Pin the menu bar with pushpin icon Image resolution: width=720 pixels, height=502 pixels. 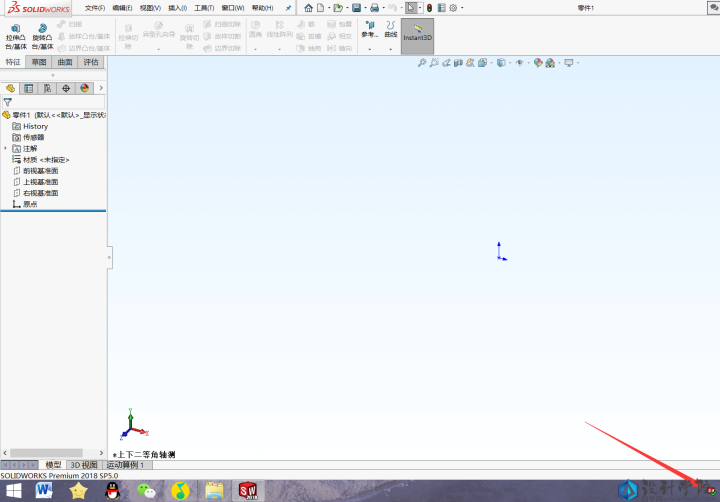(289, 8)
